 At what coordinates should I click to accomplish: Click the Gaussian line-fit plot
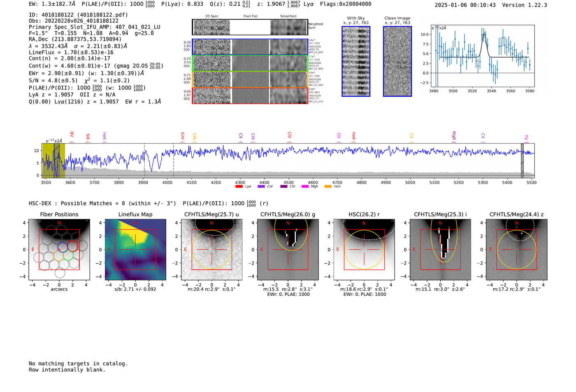point(482,56)
